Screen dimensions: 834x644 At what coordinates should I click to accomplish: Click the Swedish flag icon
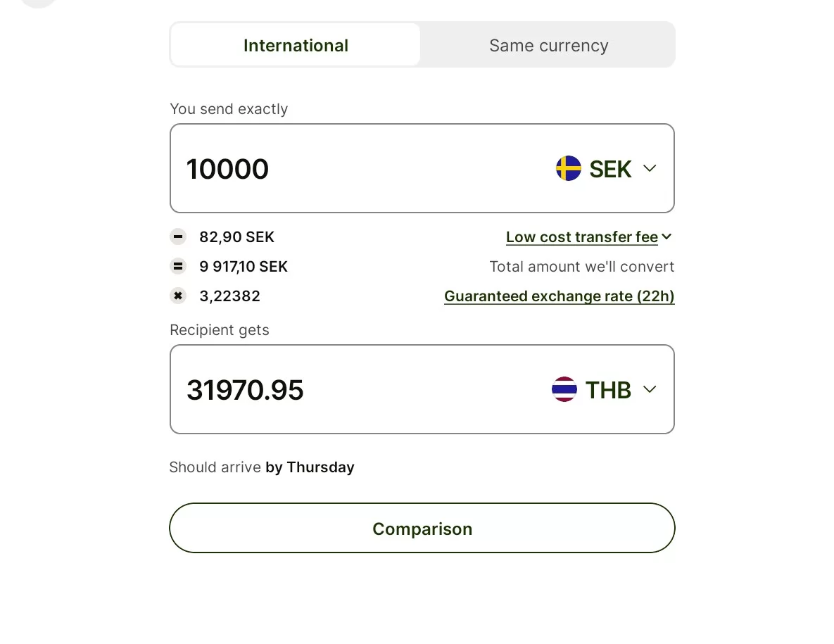(568, 168)
